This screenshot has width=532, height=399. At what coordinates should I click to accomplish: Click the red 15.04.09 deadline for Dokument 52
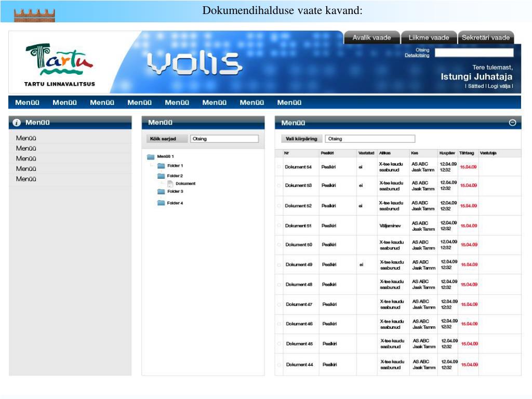click(x=469, y=206)
